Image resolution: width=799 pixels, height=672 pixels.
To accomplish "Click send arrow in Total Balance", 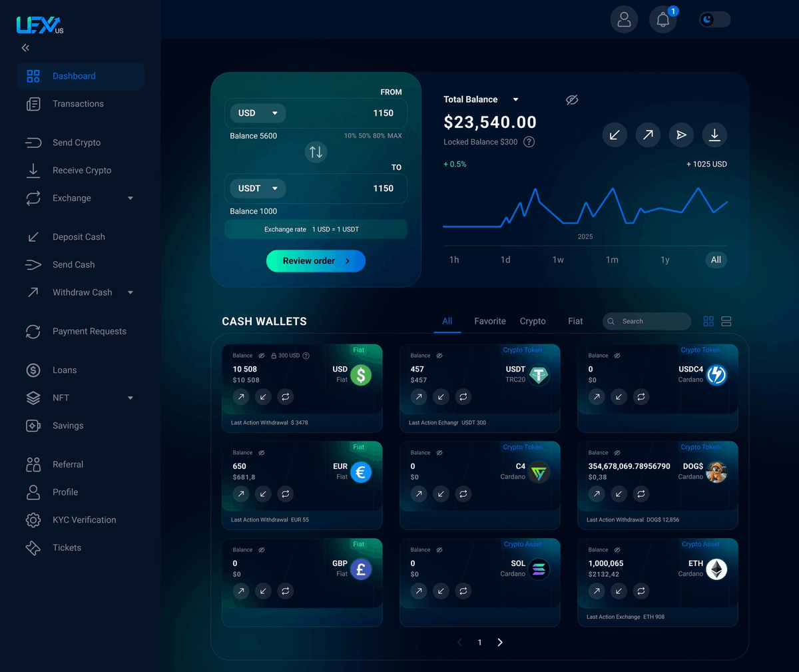I will pyautogui.click(x=648, y=135).
